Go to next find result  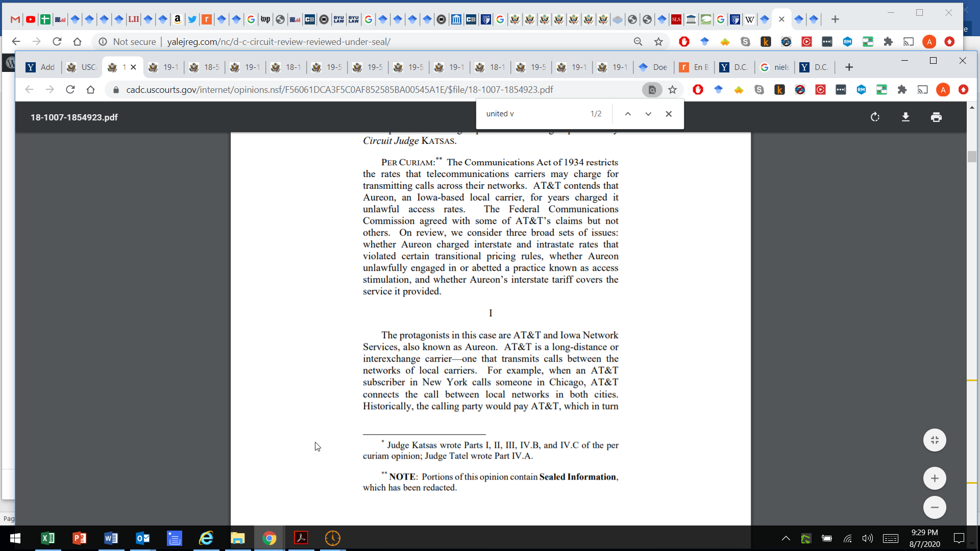pos(648,114)
